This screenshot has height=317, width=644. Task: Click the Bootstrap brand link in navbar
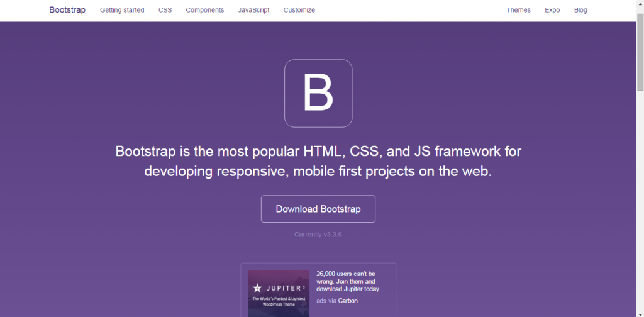tap(67, 10)
